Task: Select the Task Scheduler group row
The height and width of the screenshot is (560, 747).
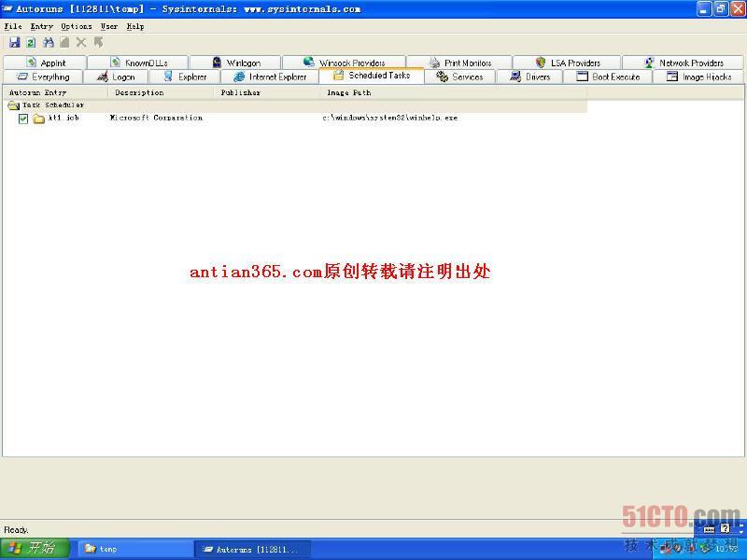Action: tap(295, 105)
